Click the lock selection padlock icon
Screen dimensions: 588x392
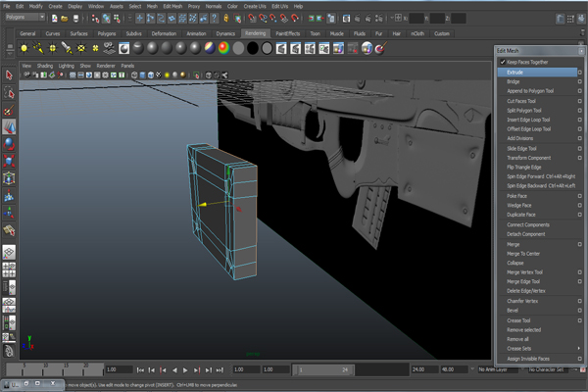coord(226,19)
